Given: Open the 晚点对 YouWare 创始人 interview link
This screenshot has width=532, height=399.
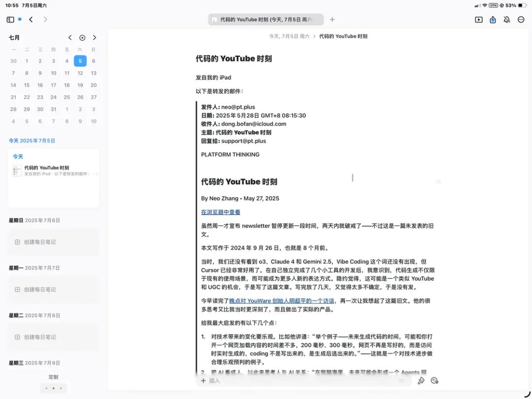Looking at the screenshot, I should (282, 300).
